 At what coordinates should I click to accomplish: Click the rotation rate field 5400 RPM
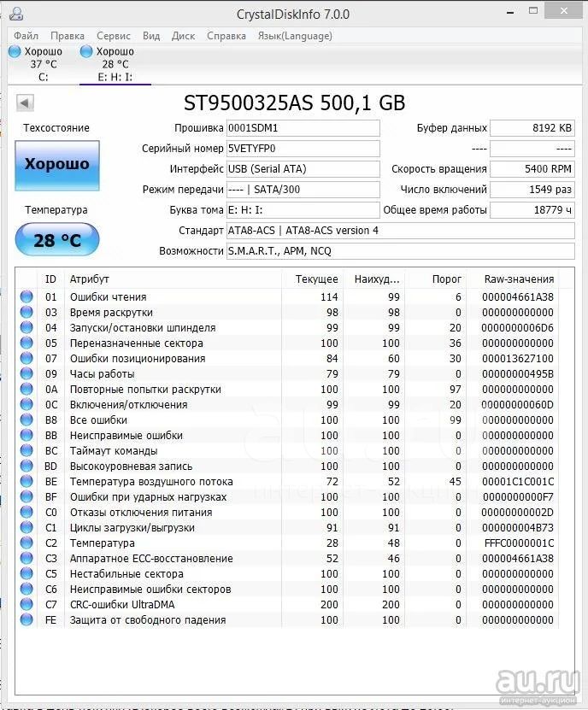click(x=532, y=169)
